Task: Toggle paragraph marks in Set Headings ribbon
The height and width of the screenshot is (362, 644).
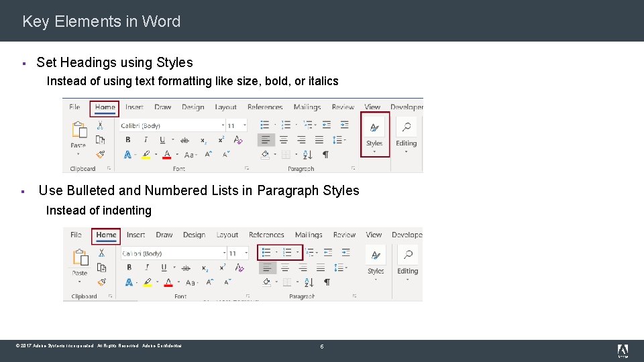Action: coord(325,155)
